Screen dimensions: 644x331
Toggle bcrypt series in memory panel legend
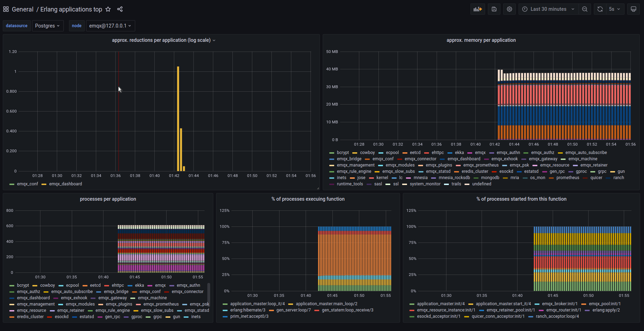pyautogui.click(x=343, y=153)
